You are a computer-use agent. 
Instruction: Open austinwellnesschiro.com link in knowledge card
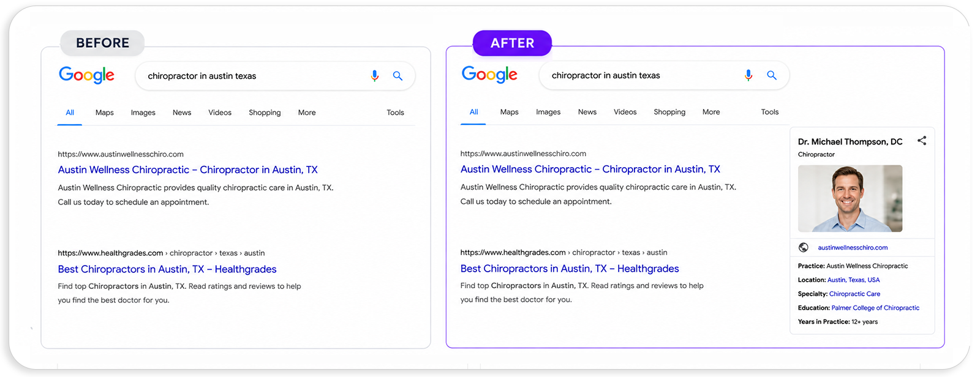853,247
